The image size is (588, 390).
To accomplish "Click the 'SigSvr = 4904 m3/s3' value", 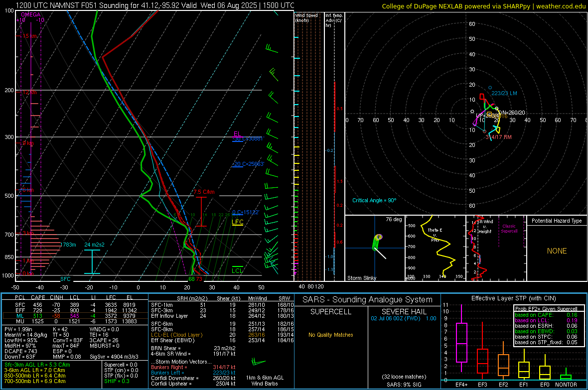I will [114, 357].
